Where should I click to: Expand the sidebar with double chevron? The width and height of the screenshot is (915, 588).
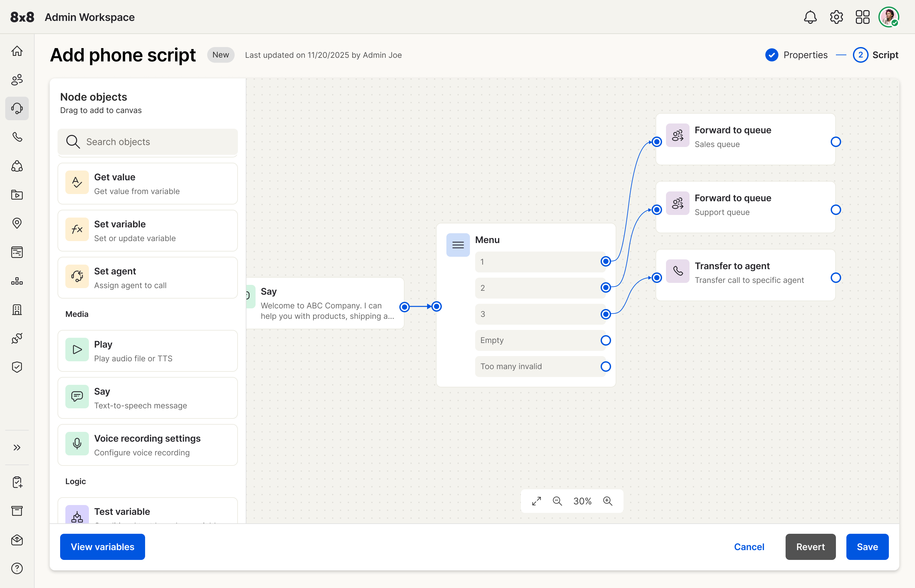[17, 448]
